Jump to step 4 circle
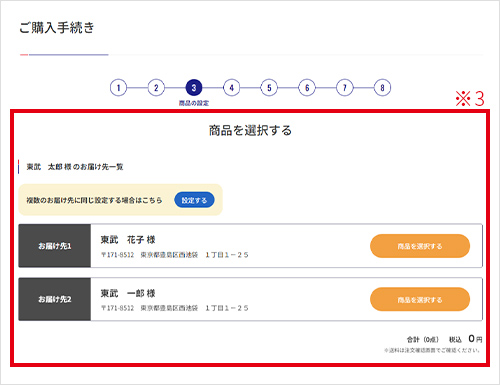Screen dimensions: 500x385 (231, 88)
